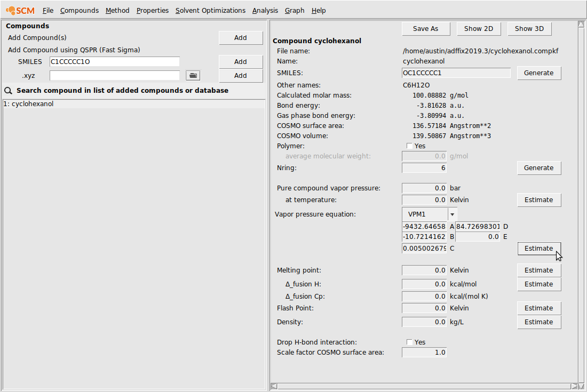The width and height of the screenshot is (587, 392).
Task: Click the Δ_fusion H kcal/mol field
Action: coord(424,284)
